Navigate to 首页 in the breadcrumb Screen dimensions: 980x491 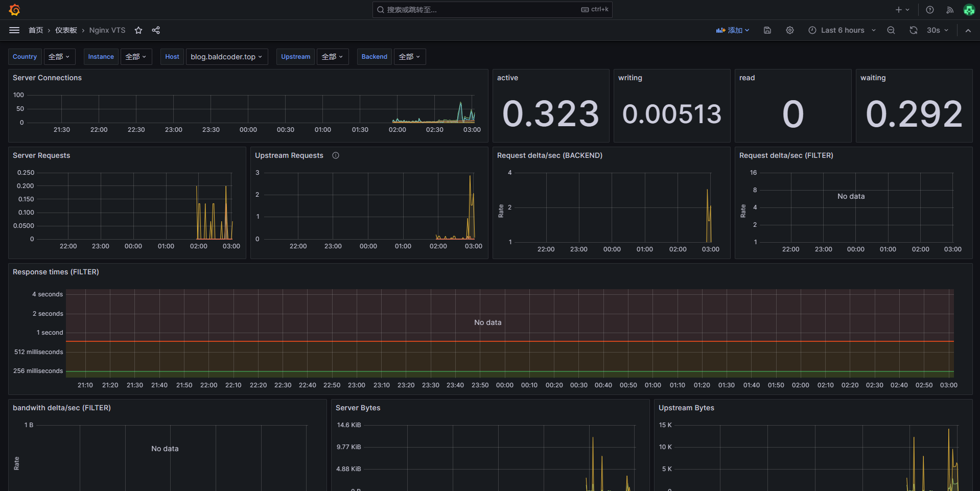click(x=36, y=30)
